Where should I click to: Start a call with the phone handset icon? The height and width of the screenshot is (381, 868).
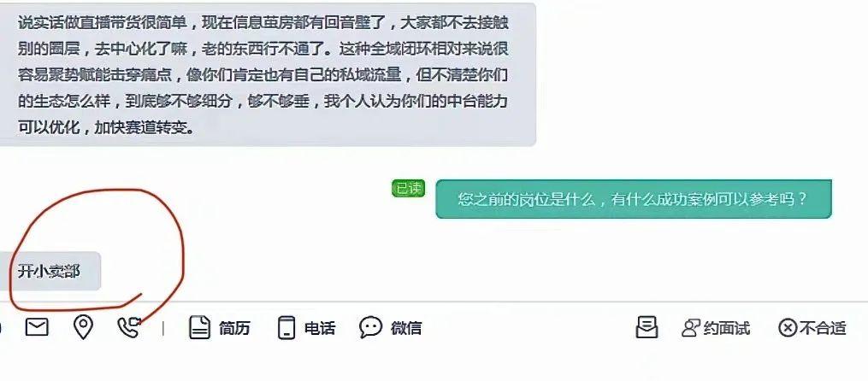click(129, 327)
